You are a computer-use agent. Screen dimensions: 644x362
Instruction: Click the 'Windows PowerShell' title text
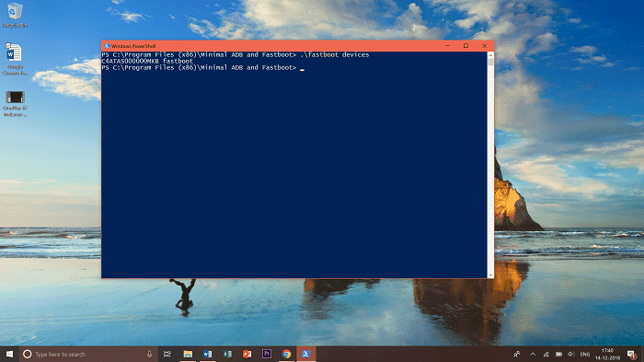[x=133, y=46]
